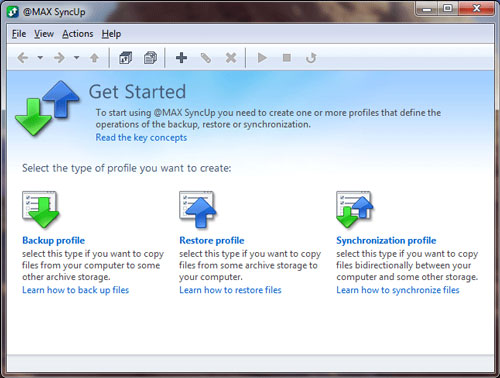Click the delete X toolbar icon
This screenshot has height=378, width=500.
(231, 58)
